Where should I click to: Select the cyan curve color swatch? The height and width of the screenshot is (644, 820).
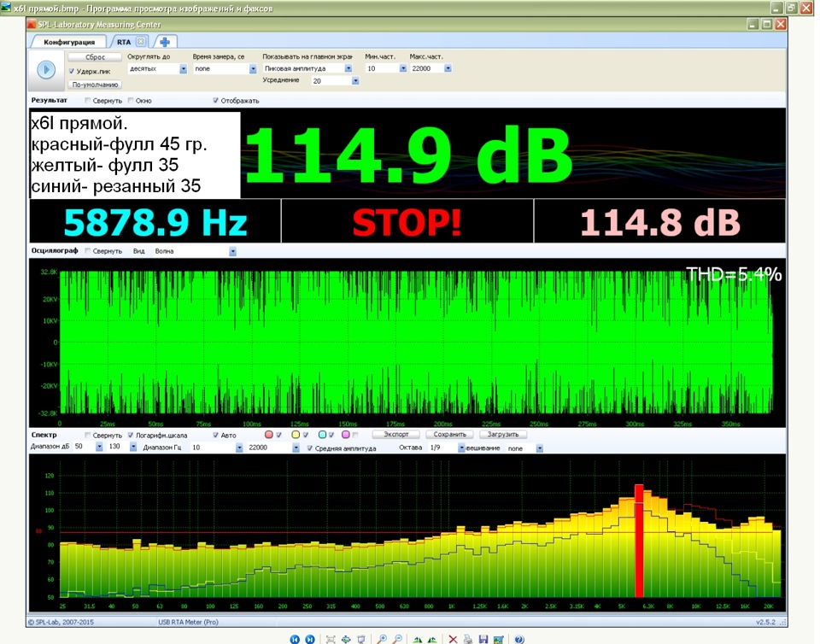point(322,435)
